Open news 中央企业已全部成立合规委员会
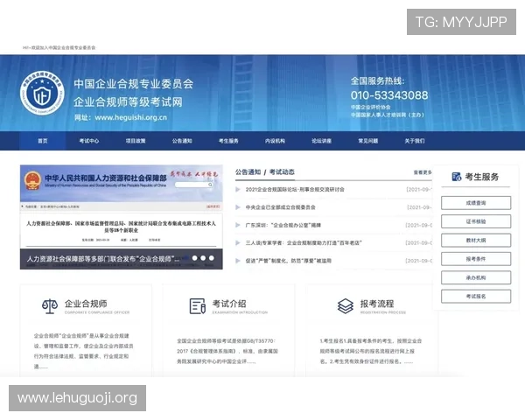 point(281,207)
